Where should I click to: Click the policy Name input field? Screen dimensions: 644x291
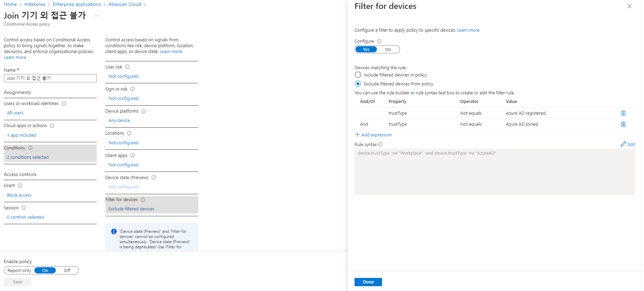tap(50, 78)
